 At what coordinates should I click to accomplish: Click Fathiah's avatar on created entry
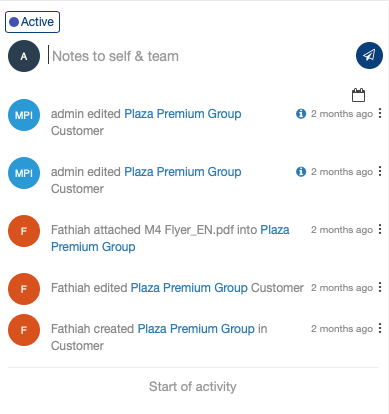coord(24,330)
